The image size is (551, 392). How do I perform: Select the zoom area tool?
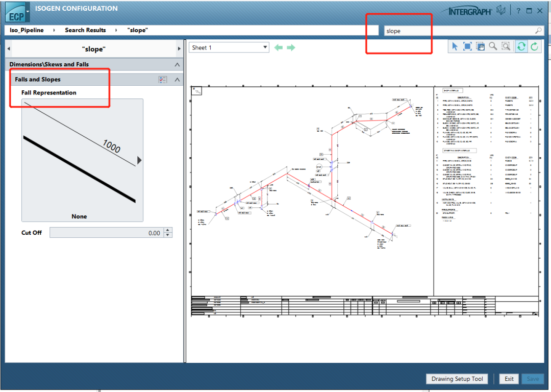[506, 46]
